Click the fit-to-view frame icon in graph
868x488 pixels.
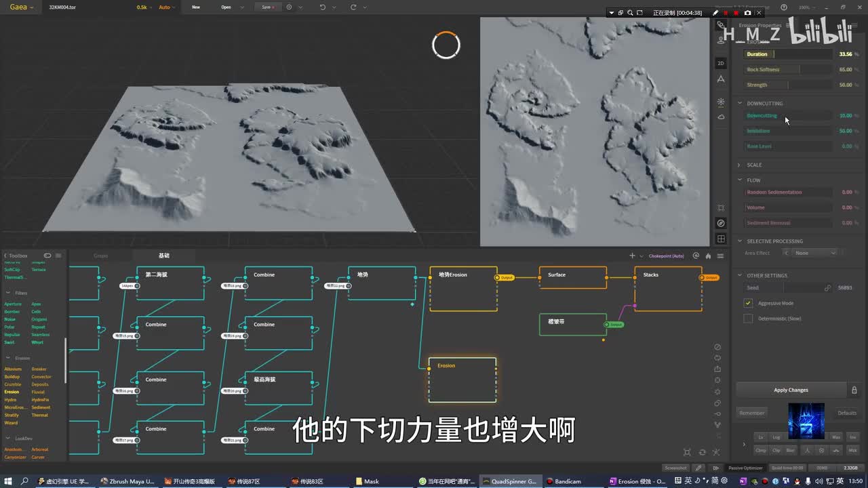(687, 452)
